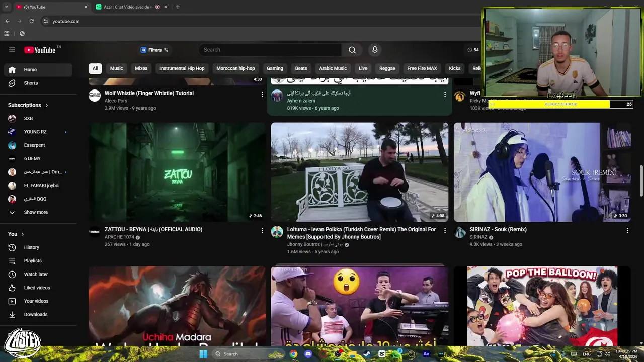Select the Live filter chip
Screen dimensions: 644x362
(x=363, y=68)
